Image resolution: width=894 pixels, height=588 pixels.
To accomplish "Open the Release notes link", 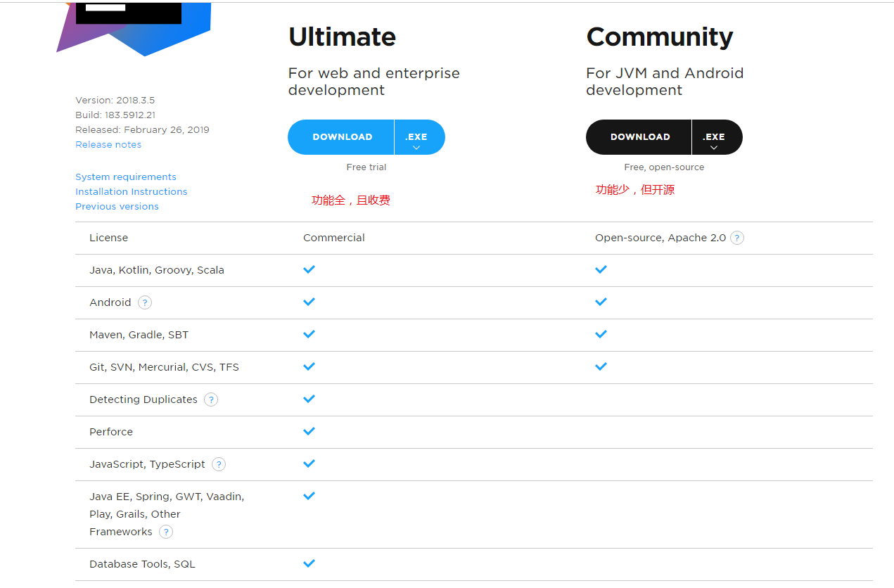I will pyautogui.click(x=108, y=144).
